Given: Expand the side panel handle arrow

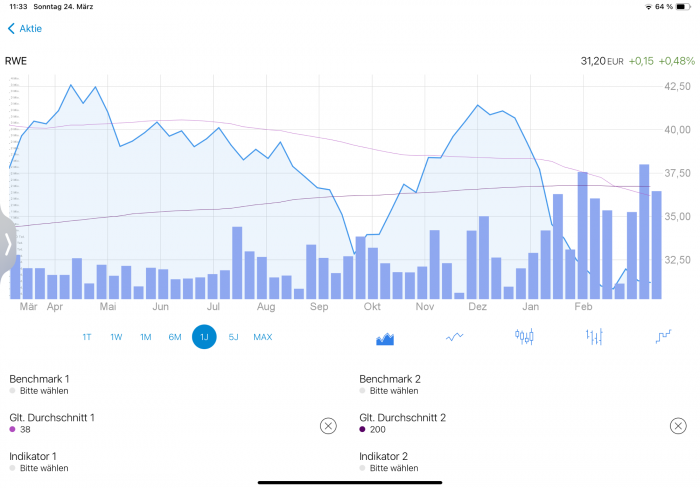Looking at the screenshot, I should 8,245.
